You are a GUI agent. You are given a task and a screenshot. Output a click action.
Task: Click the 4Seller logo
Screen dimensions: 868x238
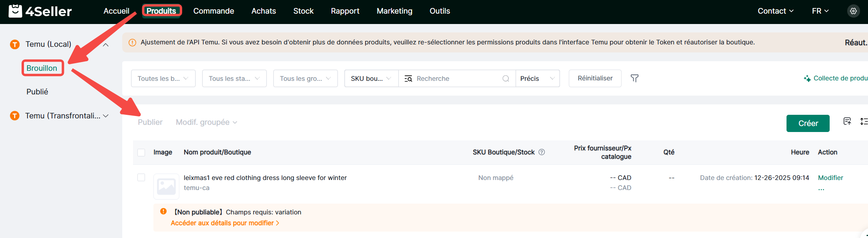(x=40, y=11)
